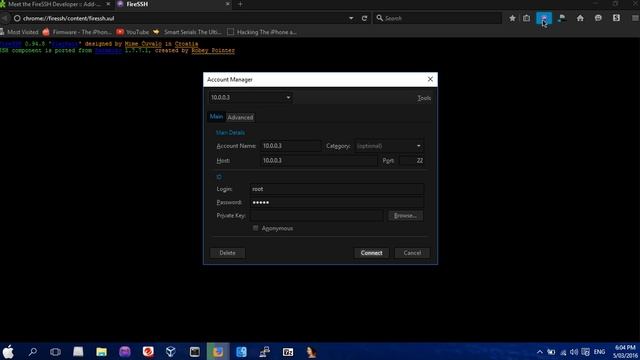Open a new browser tab
Image resolution: width=640 pixels, height=360 pixels.
[240, 4]
